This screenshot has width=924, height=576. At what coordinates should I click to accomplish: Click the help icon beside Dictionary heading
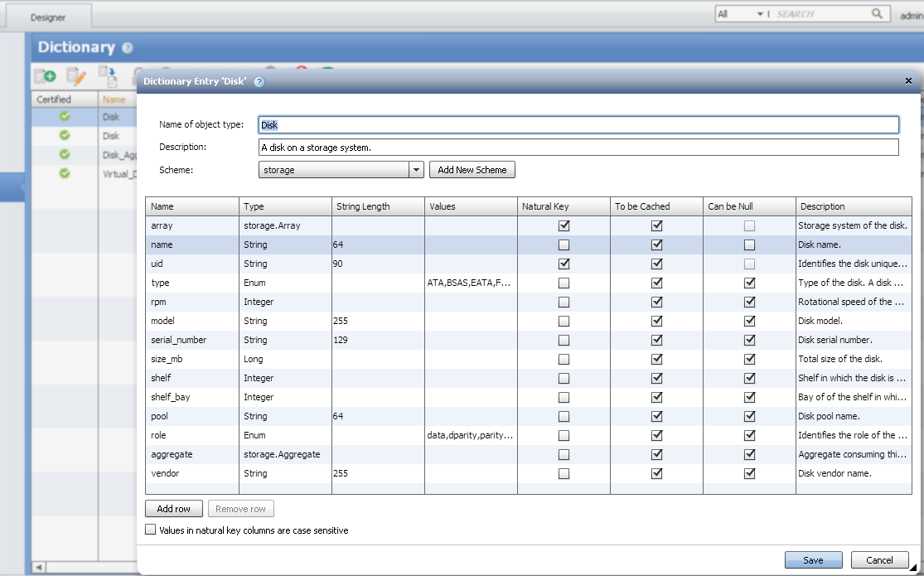click(127, 48)
